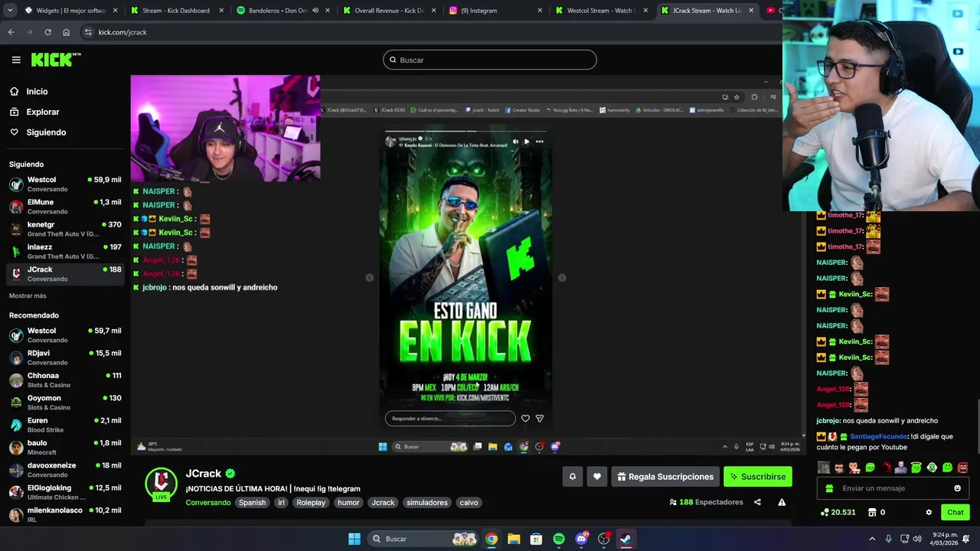Open Windows Start menu
This screenshot has height=551, width=980.
[354, 539]
